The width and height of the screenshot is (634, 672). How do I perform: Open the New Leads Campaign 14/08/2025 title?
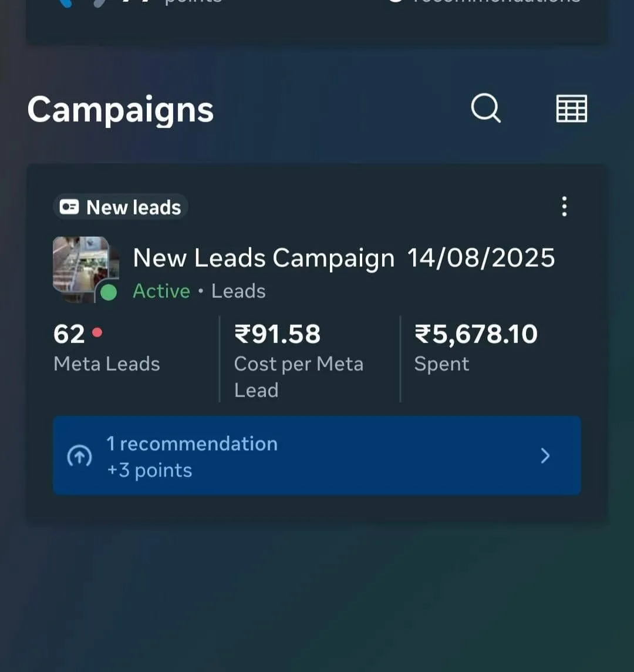(x=343, y=258)
